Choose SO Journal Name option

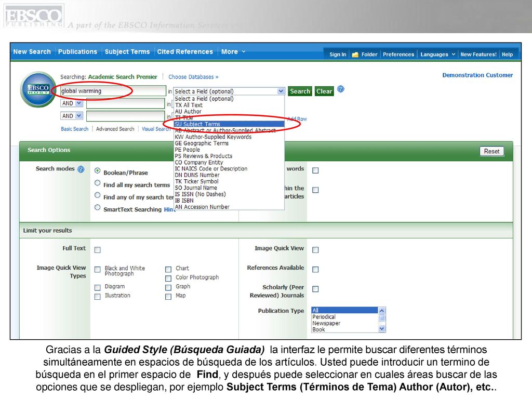point(229,188)
